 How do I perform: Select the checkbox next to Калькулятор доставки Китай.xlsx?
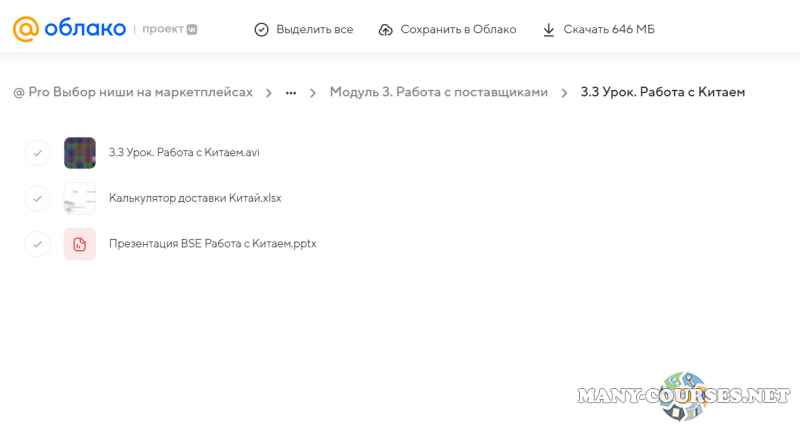point(37,198)
